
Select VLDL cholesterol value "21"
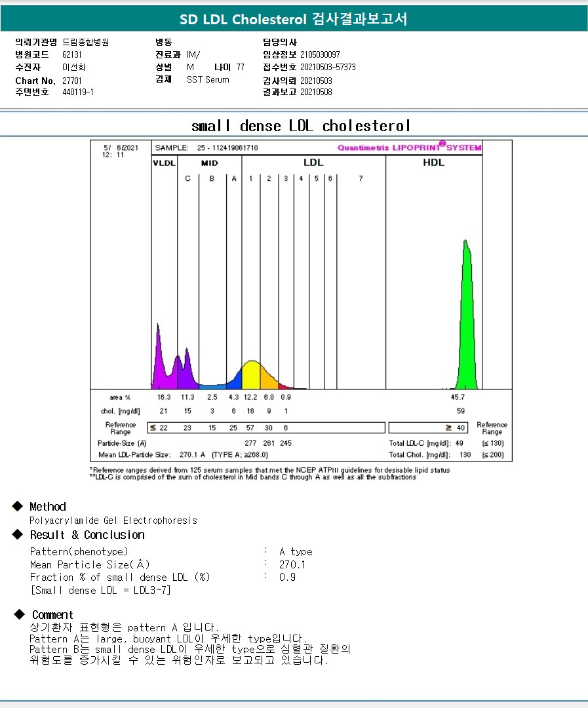coord(163,411)
